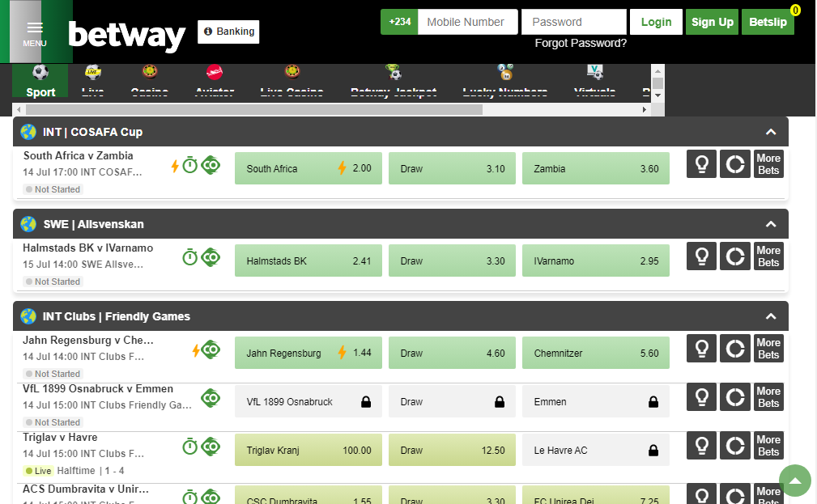Open stats circle icon for Osnabruck v Emmen

(734, 396)
